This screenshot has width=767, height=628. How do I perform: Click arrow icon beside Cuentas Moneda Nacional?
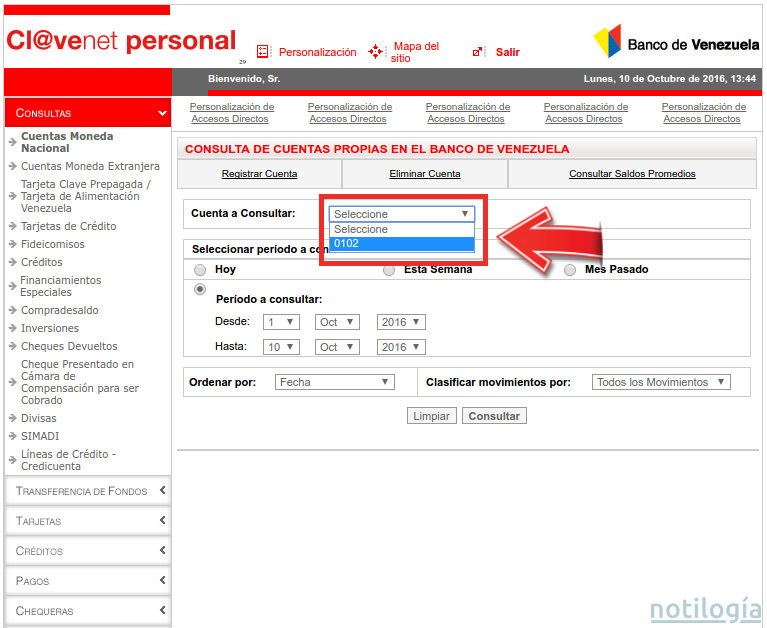13,142
